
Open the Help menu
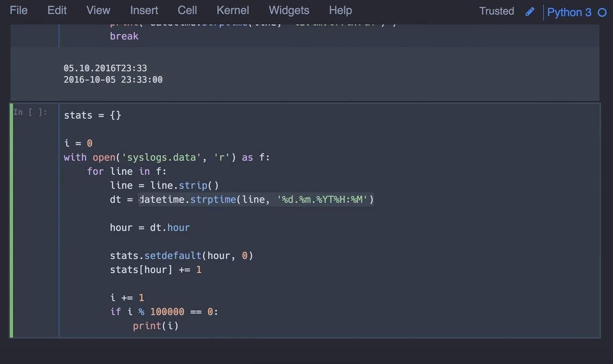point(340,10)
